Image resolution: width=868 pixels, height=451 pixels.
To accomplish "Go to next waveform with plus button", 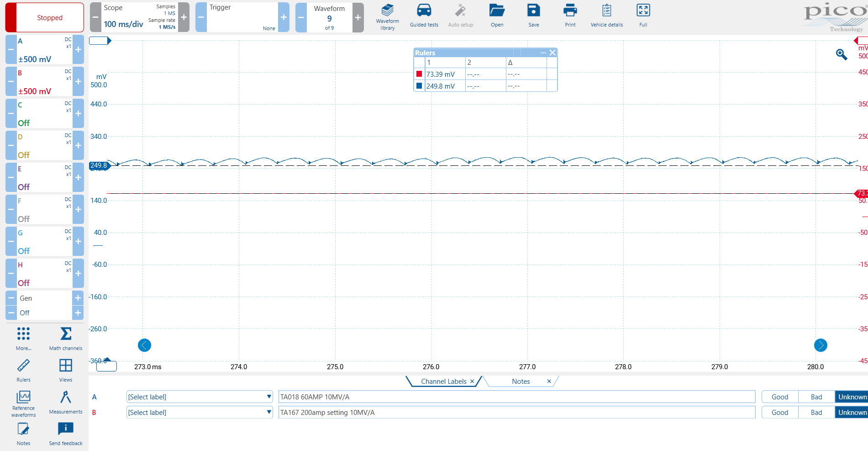I will click(358, 17).
